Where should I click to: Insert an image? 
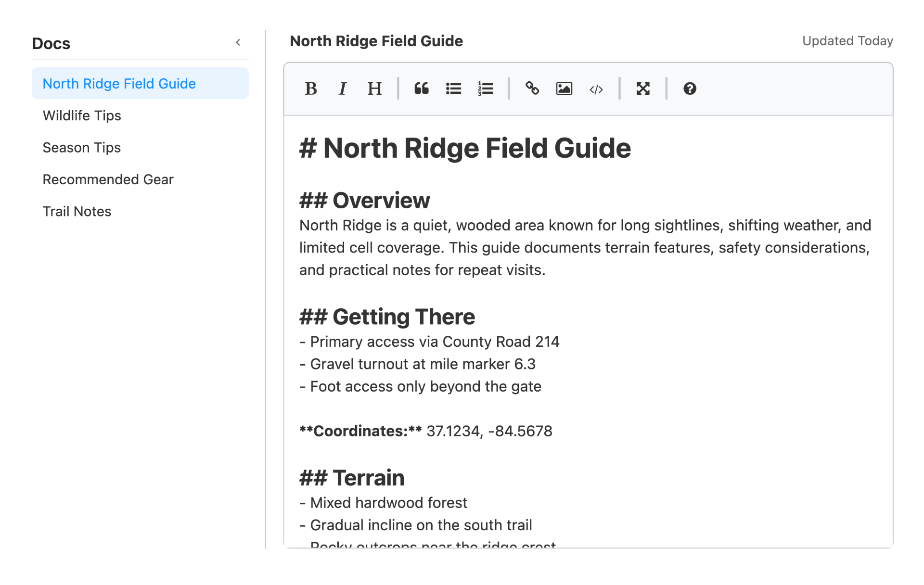click(x=564, y=89)
